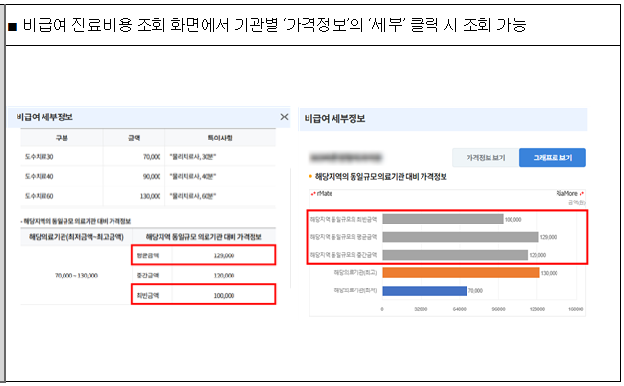The width and height of the screenshot is (624, 386).
Task: Click the 최빈금액 label in the table
Action: [x=148, y=295]
